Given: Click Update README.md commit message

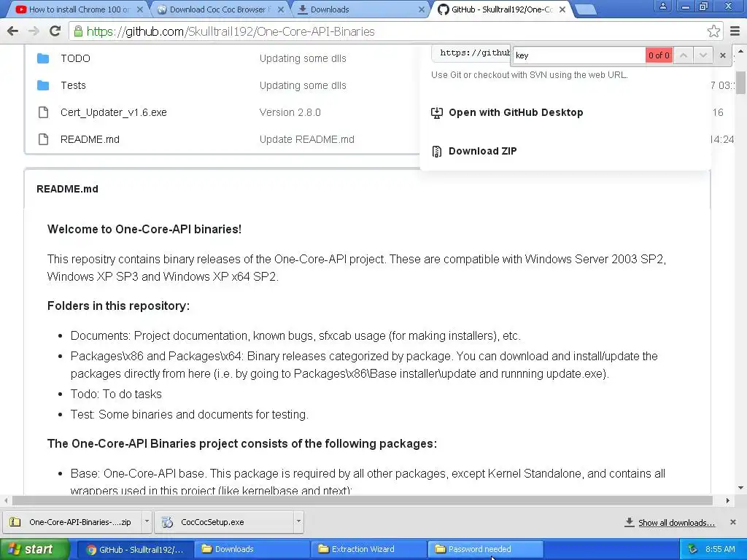Looking at the screenshot, I should 307,139.
